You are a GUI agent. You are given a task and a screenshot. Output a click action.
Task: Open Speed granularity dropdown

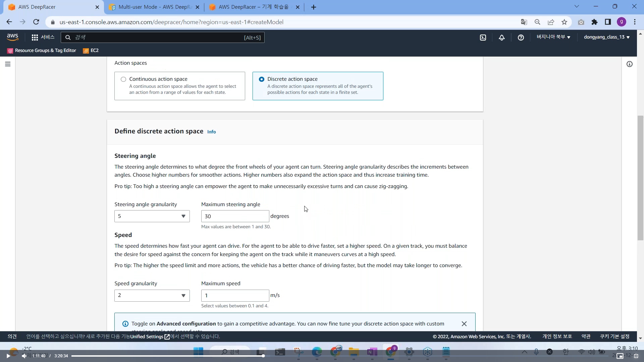pyautogui.click(x=152, y=295)
